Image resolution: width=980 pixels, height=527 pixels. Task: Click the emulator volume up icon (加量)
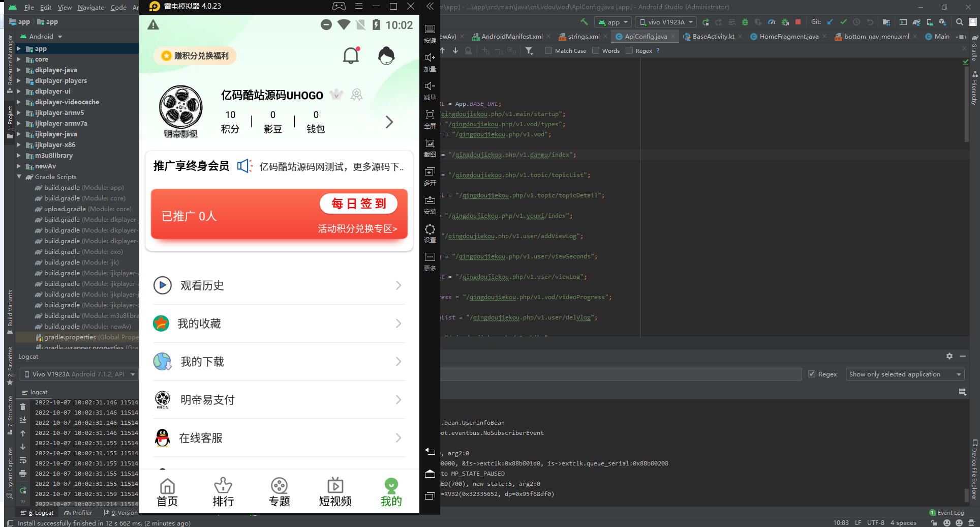(430, 62)
